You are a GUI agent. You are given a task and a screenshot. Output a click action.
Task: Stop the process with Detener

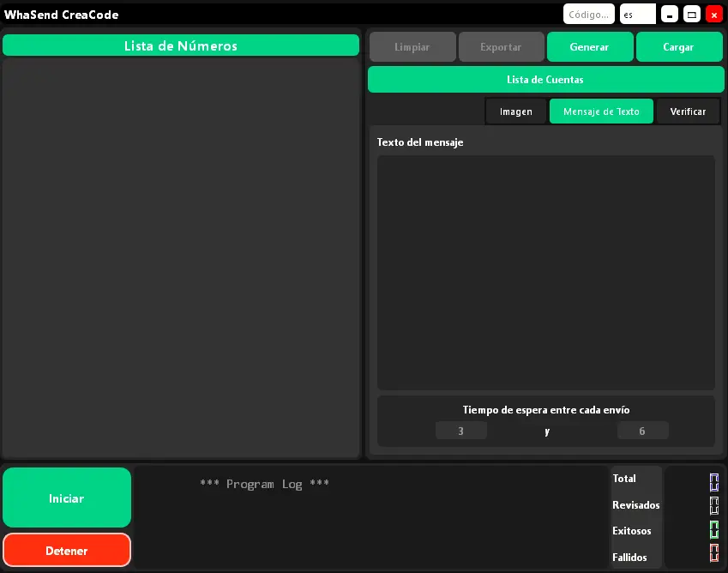point(66,550)
